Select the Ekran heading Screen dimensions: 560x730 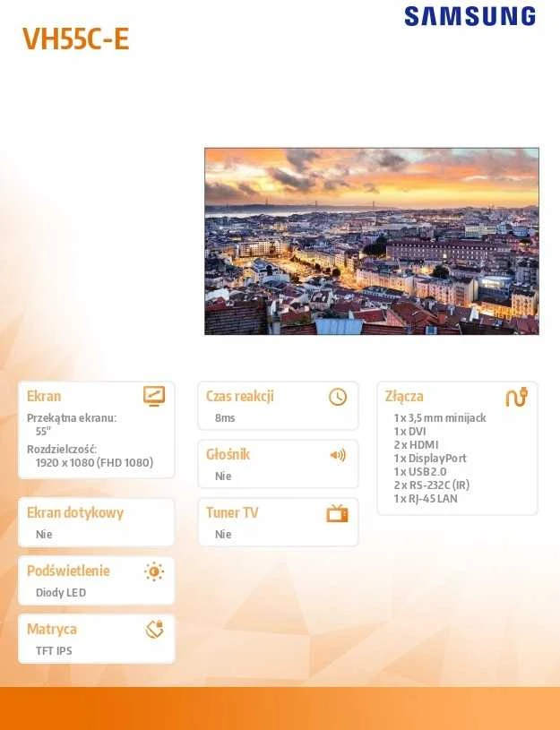tap(44, 396)
